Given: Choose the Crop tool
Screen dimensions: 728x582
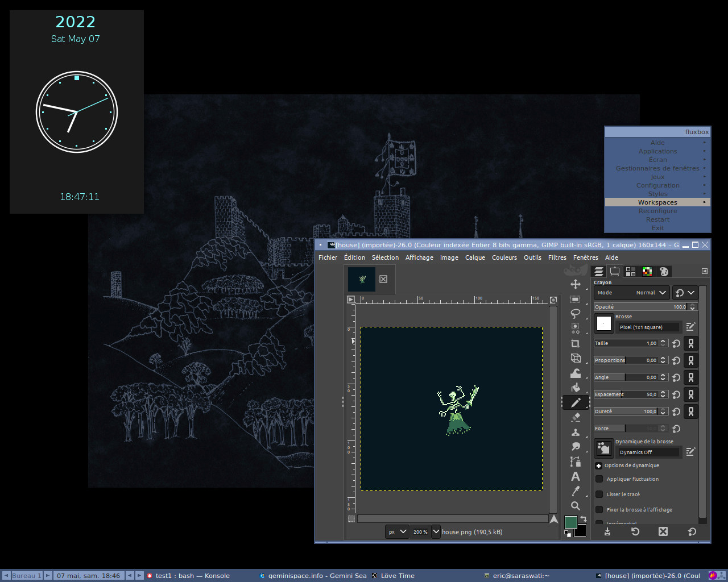Looking at the screenshot, I should [x=576, y=343].
